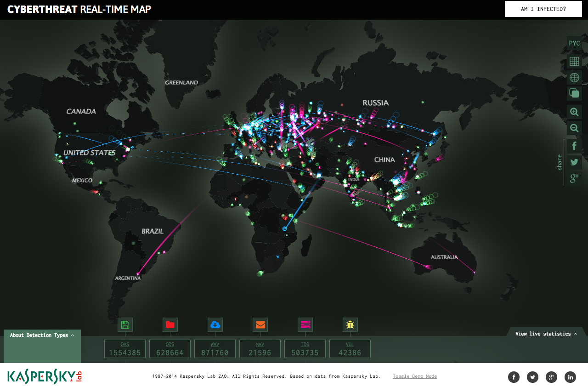Toggle the grid map view icon

click(x=574, y=61)
